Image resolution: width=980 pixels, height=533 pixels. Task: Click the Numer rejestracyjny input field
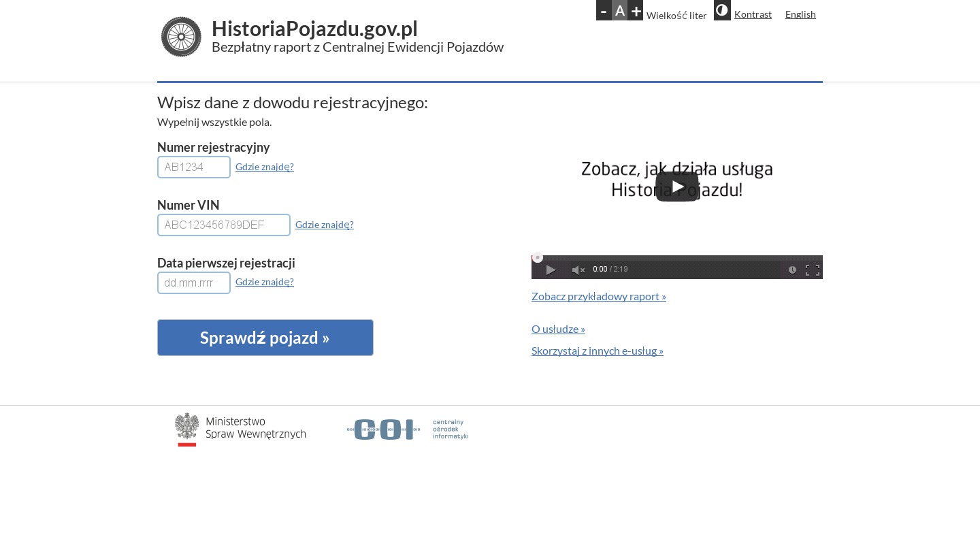tap(194, 167)
